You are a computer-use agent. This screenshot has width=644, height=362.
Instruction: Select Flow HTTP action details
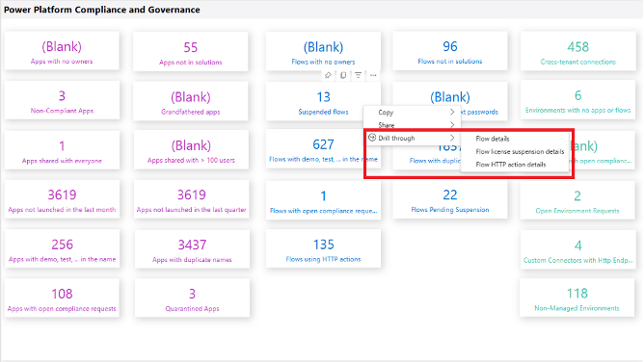click(511, 165)
